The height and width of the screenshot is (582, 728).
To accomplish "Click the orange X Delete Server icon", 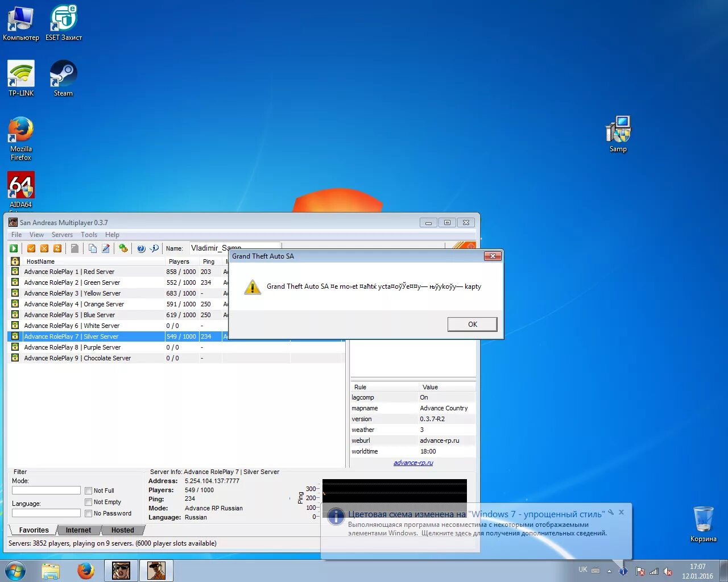I will click(44, 248).
